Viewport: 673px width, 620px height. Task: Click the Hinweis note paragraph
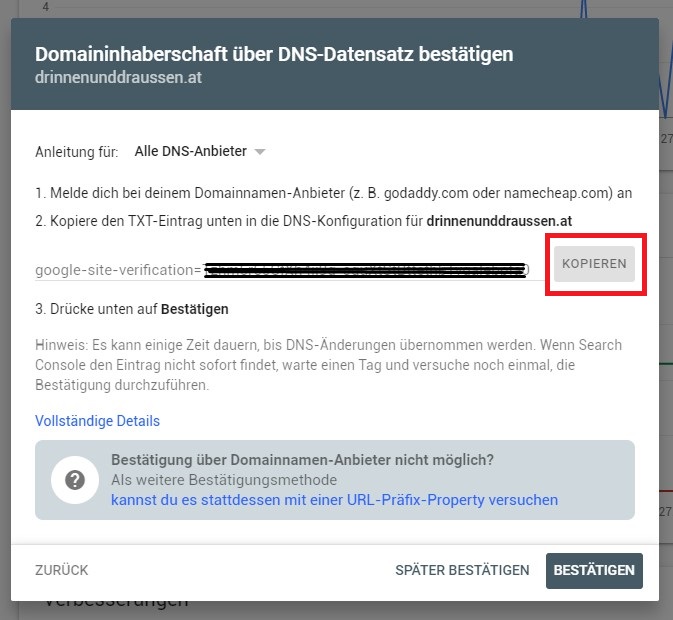point(328,365)
